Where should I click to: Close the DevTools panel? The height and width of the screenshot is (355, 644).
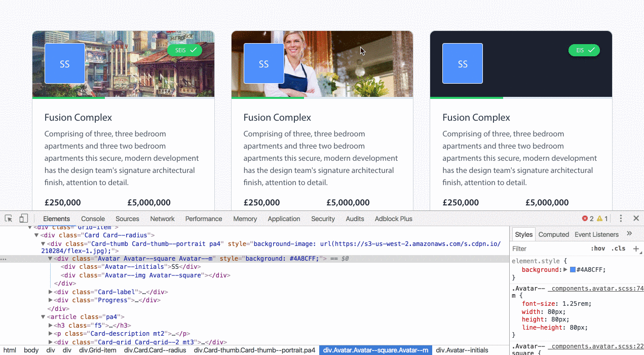coord(636,219)
